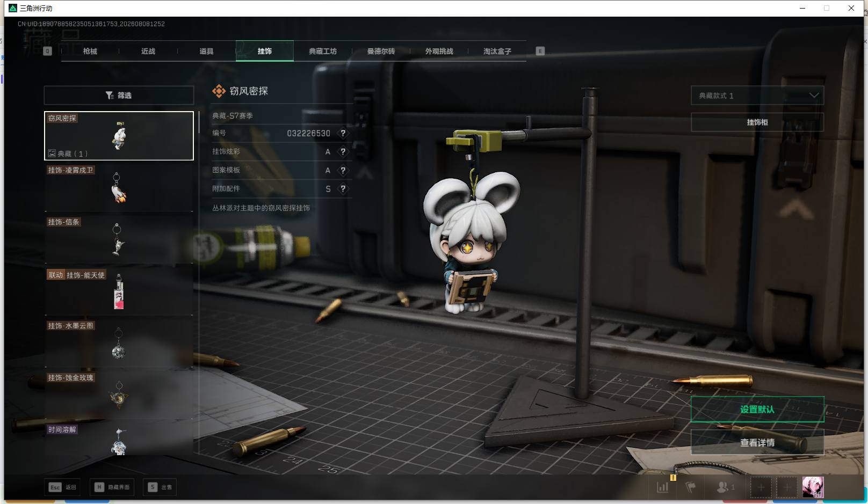Open the 挂饰柜 button
This screenshot has height=504, width=868.
pyautogui.click(x=757, y=122)
